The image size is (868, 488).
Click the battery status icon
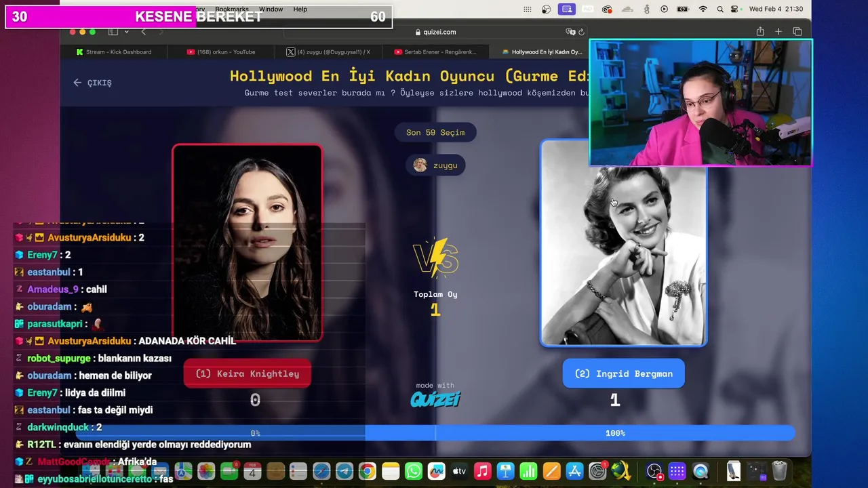pyautogui.click(x=683, y=9)
